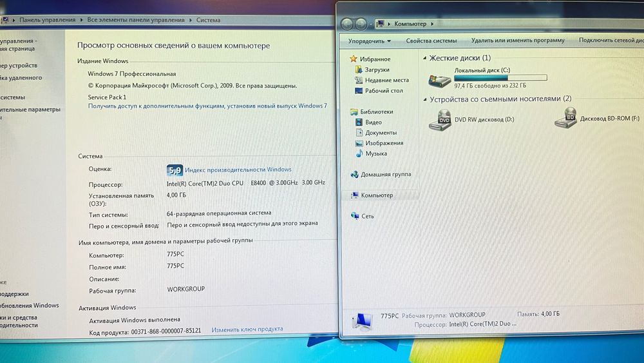Click the Control Panel icon in address bar

point(5,19)
